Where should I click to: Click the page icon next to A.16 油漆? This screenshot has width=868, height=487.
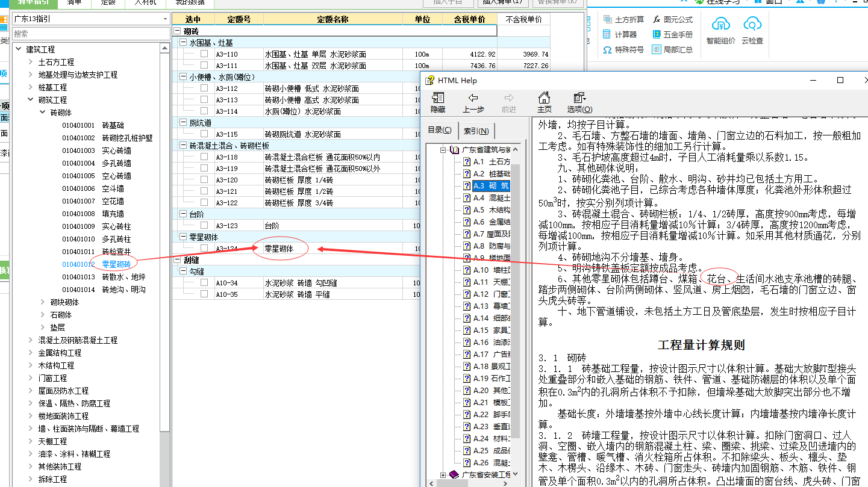point(466,343)
